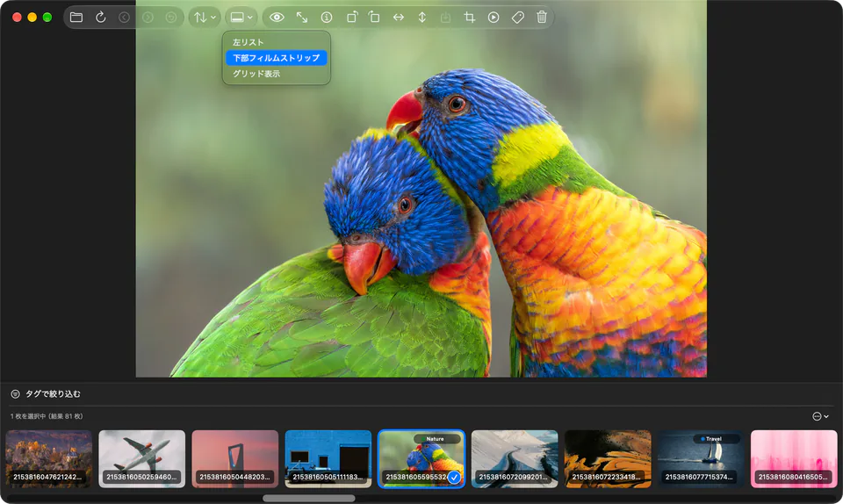The width and height of the screenshot is (843, 504).
Task: Click the main parrots image preview
Action: click(x=421, y=189)
